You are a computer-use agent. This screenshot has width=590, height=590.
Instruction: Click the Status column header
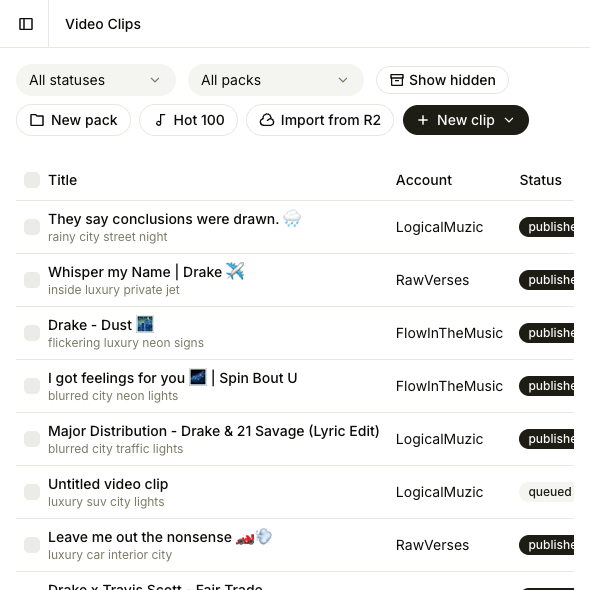click(x=541, y=180)
